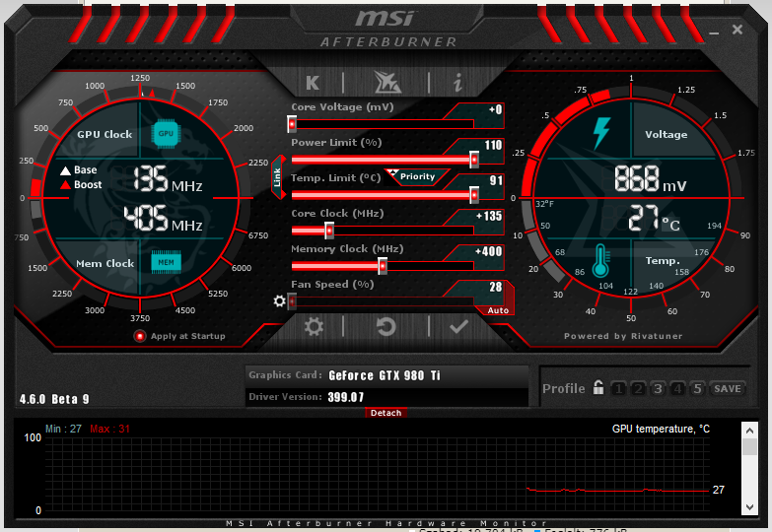Click GPU temperature graph label

661,430
